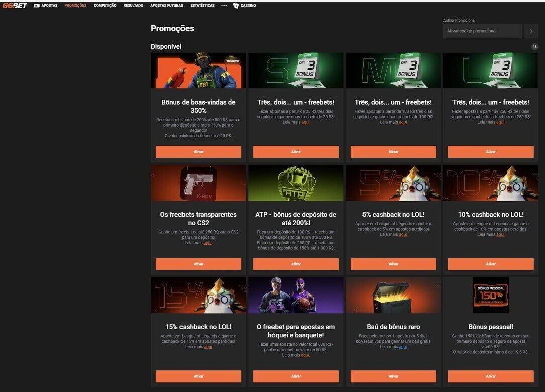This screenshot has width=545, height=392.
Task: Follow the 'aqui' link under 10% cashback
Action: [500, 235]
